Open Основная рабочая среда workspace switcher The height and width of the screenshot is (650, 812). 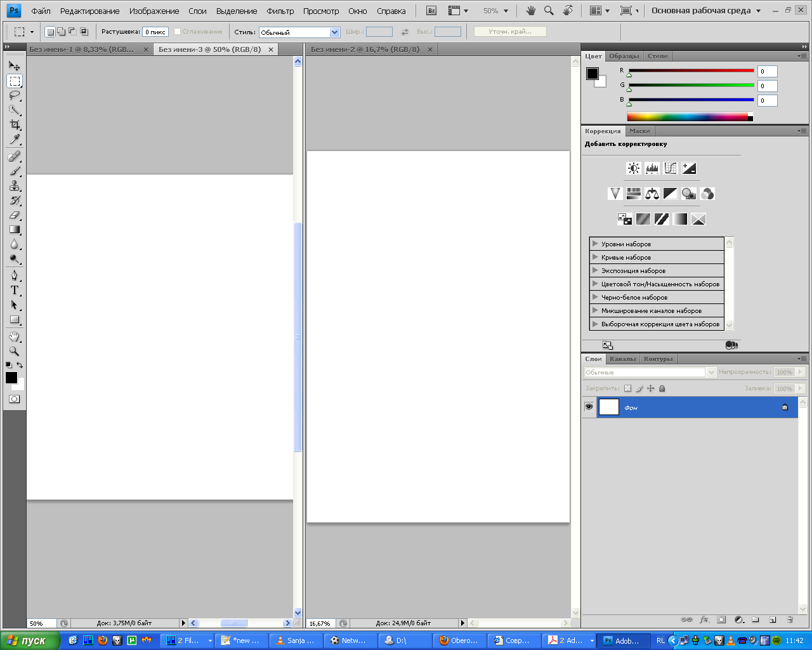pos(705,11)
